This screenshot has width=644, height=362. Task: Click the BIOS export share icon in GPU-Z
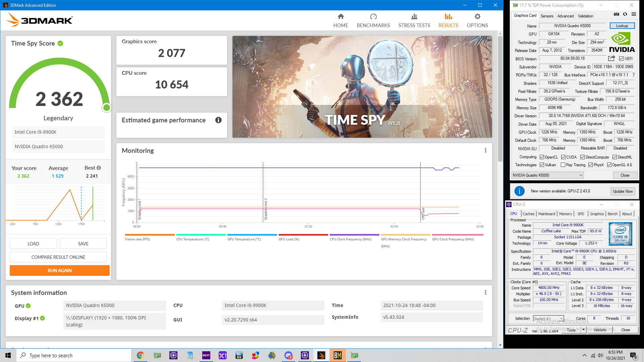pyautogui.click(x=611, y=58)
